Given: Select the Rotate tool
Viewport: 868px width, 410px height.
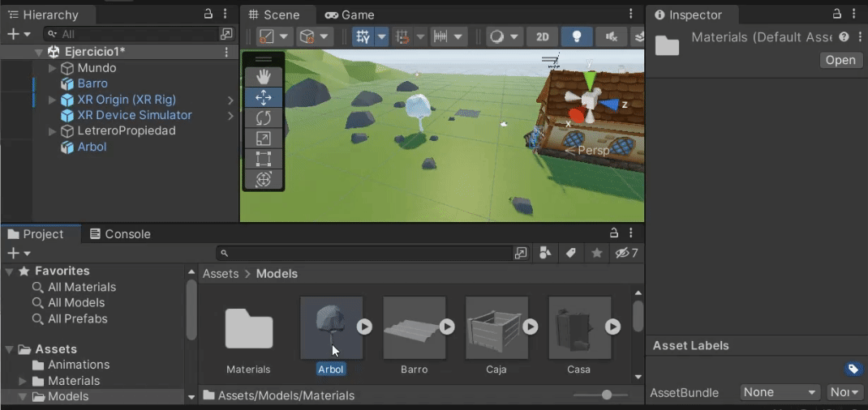Looking at the screenshot, I should [x=264, y=118].
